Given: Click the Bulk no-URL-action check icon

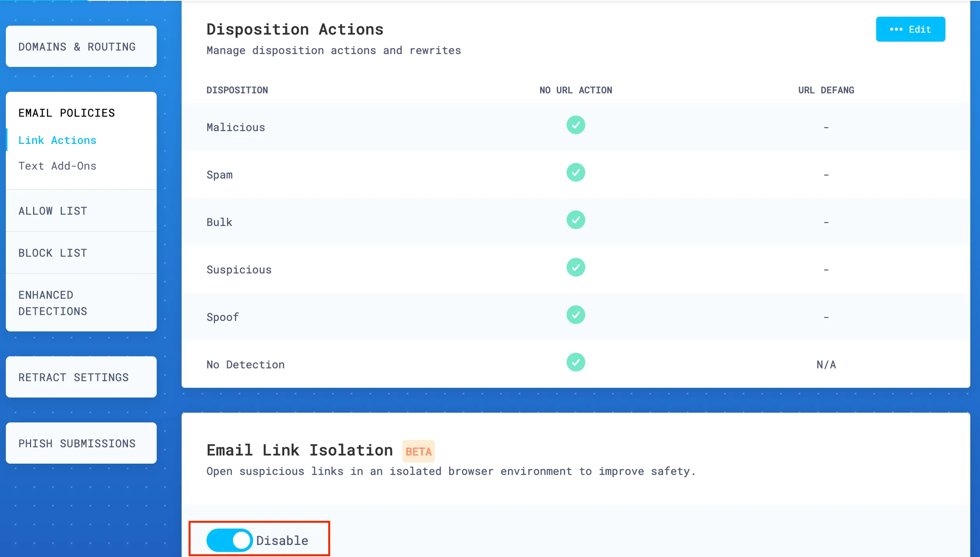Looking at the screenshot, I should click(576, 219).
